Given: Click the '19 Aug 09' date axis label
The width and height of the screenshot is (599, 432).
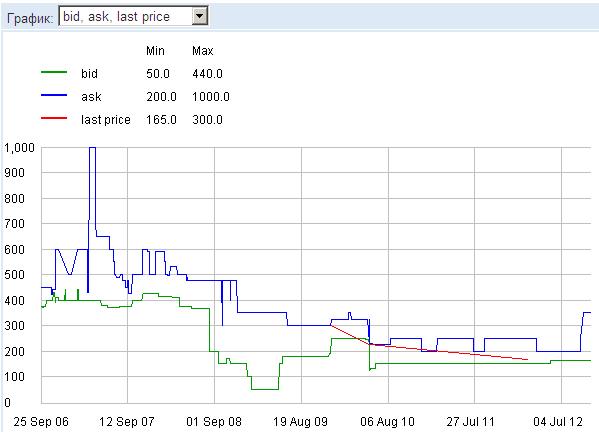Looking at the screenshot, I should 301,422.
